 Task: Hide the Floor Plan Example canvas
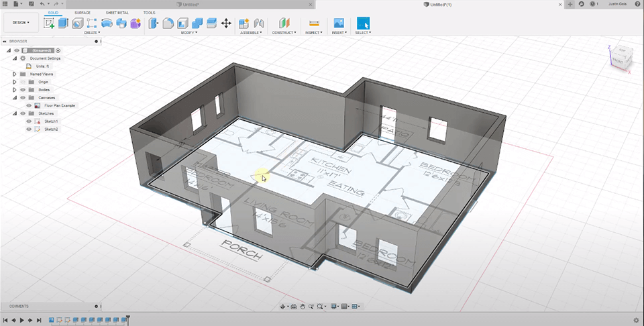[x=29, y=105]
